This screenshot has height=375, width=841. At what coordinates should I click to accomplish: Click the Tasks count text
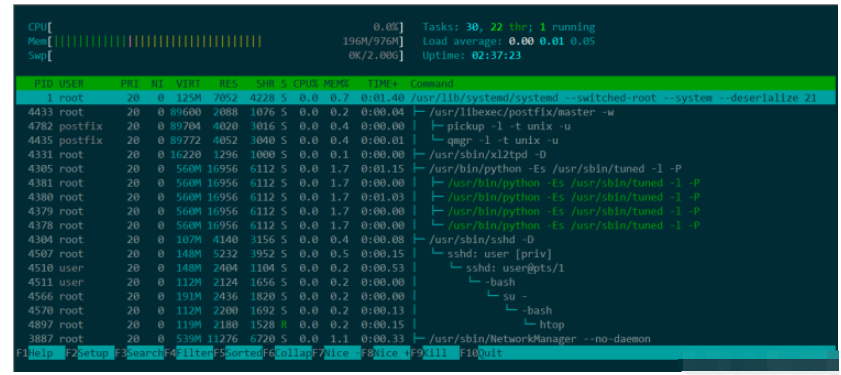click(x=508, y=27)
